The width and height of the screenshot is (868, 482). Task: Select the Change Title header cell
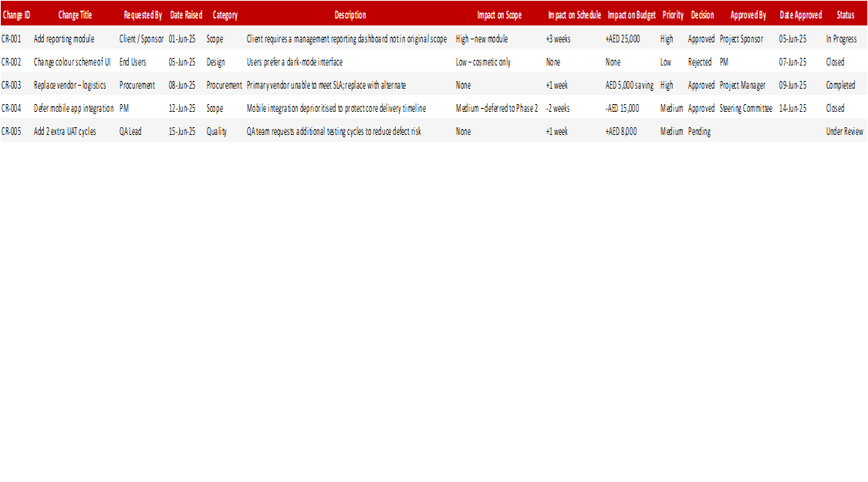click(75, 15)
